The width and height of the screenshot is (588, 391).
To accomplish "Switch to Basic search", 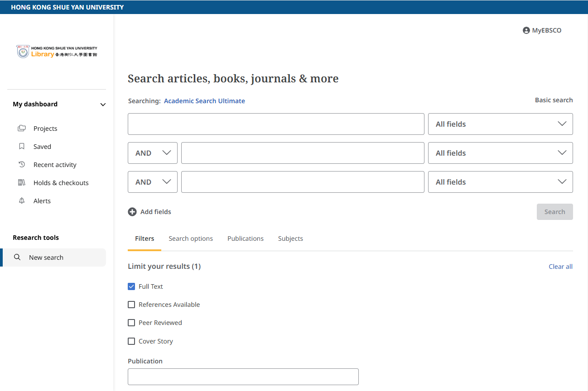I will 554,100.
